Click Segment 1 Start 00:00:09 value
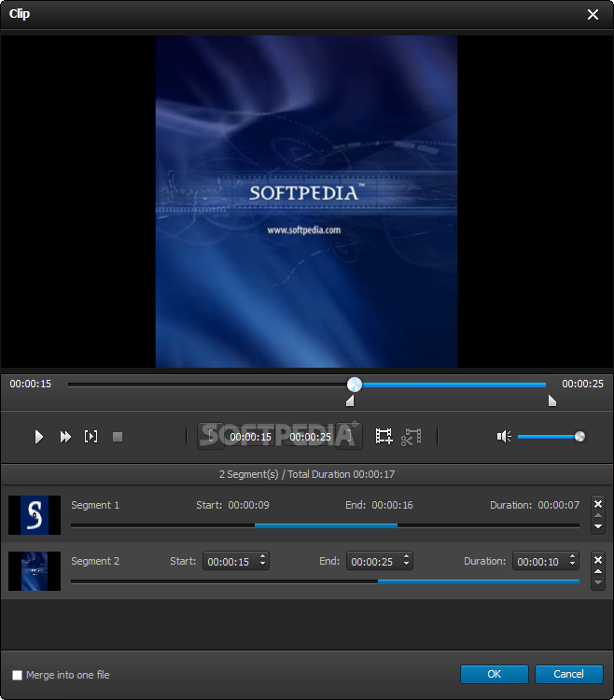614x700 pixels. pos(248,505)
